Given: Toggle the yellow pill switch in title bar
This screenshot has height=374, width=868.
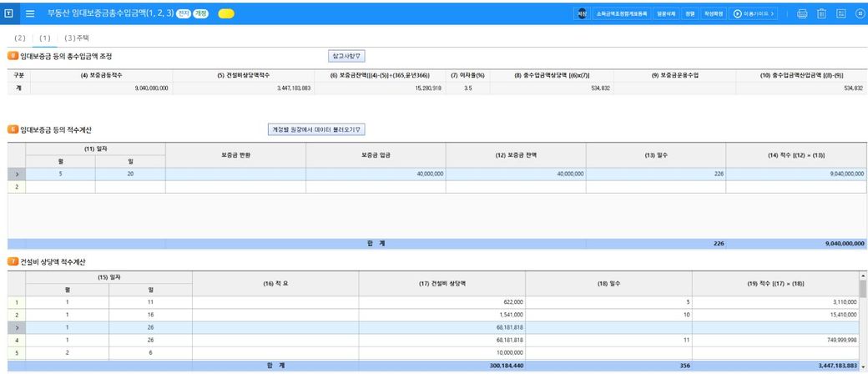Looking at the screenshot, I should pyautogui.click(x=225, y=13).
